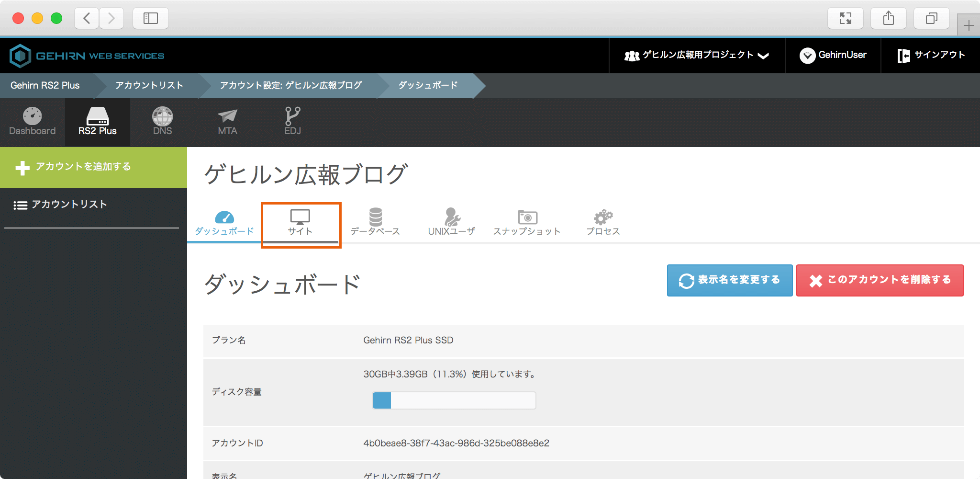This screenshot has width=980, height=479.
Task: Open the RS2 Plus service panel
Action: pos(97,121)
